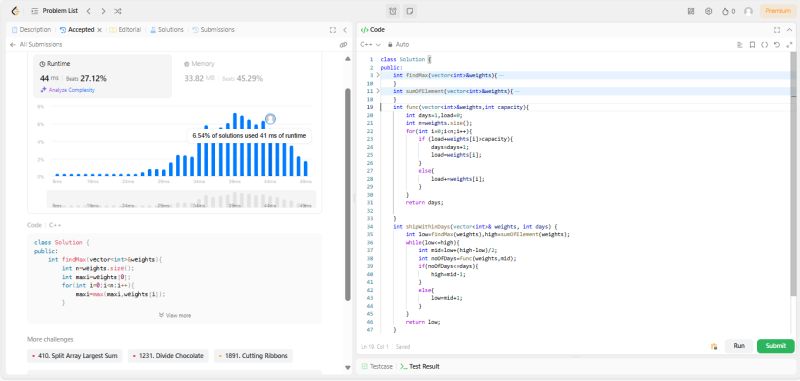Click the left panel vertical scrollbar thumb
Image resolution: width=800 pixels, height=381 pixels.
(348, 194)
